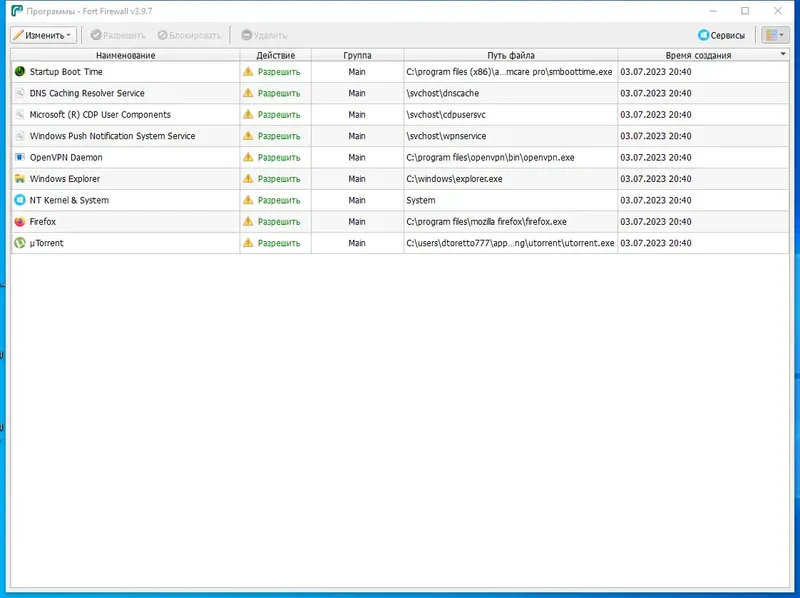Click the warning icon in Windows Push Notification row
The height and width of the screenshot is (598, 800).
coord(248,136)
